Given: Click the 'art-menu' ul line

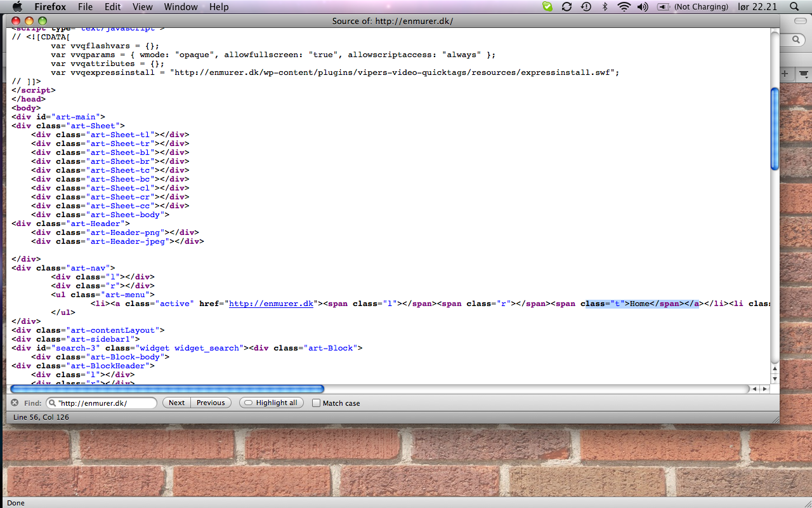Looking at the screenshot, I should 103,295.
